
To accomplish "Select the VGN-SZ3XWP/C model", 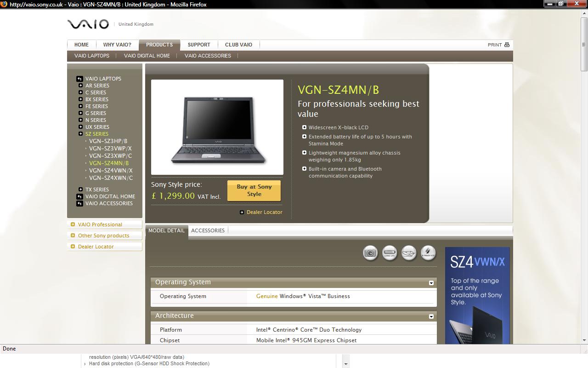I will point(110,156).
